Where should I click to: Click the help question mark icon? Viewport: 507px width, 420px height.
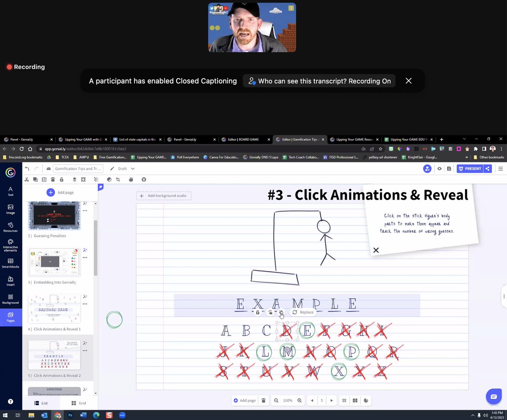coord(11,402)
